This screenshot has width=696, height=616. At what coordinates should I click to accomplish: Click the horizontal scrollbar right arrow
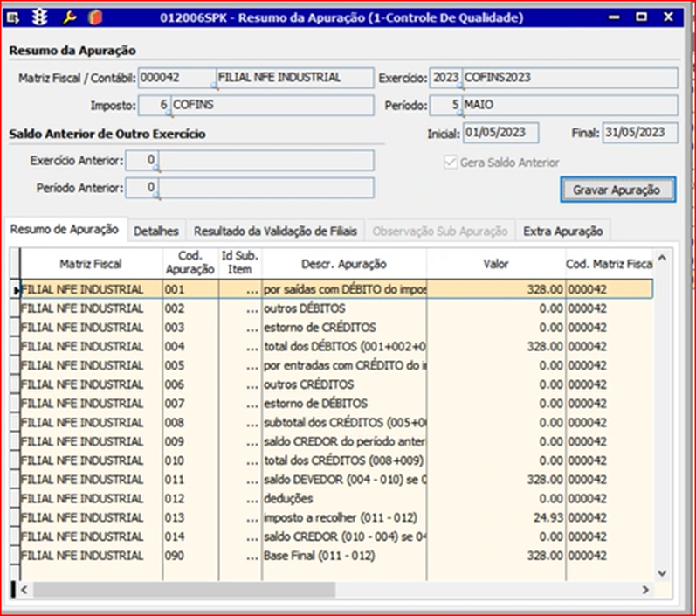[644, 590]
